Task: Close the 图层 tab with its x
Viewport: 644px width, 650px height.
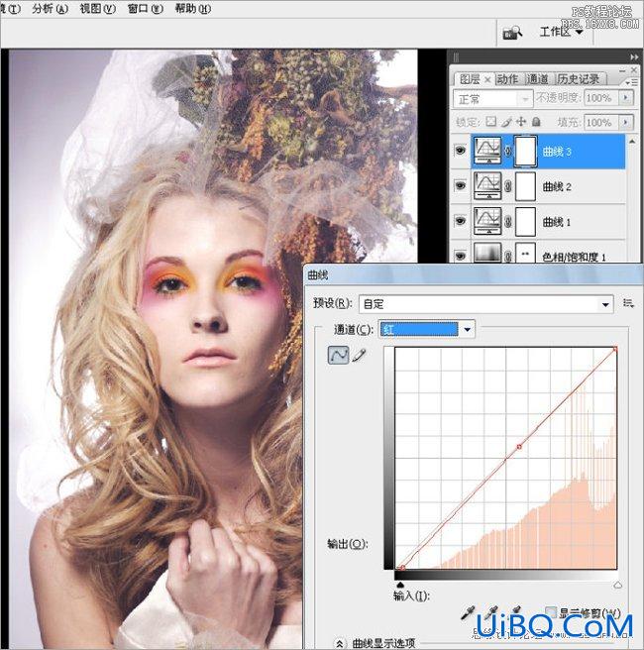Action: 487,79
